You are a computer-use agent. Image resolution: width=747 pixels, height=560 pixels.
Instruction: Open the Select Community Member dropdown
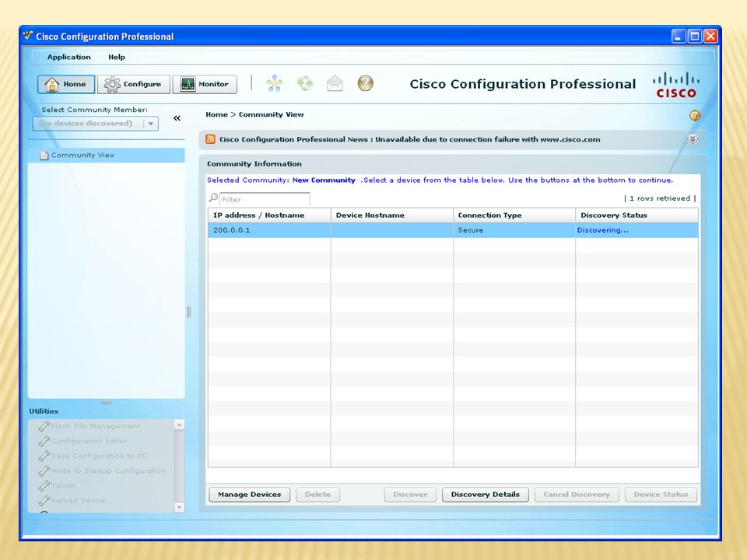[95, 124]
